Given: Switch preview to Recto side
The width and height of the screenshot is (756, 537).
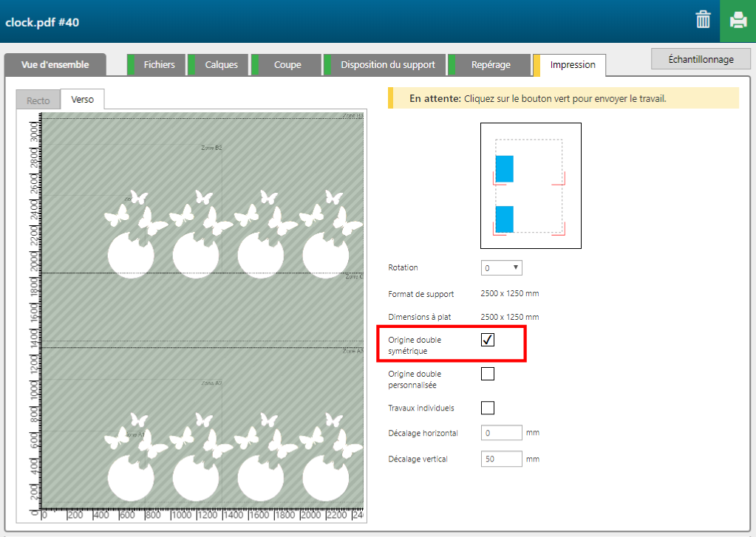Looking at the screenshot, I should pyautogui.click(x=38, y=100).
